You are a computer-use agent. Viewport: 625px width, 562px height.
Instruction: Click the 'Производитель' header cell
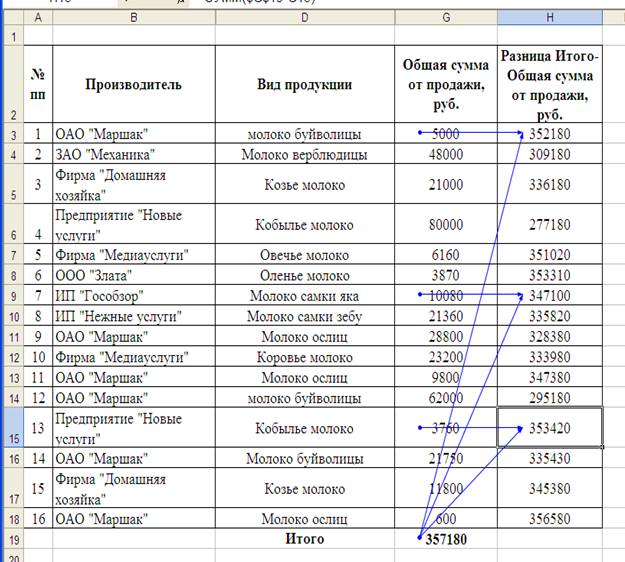click(134, 85)
